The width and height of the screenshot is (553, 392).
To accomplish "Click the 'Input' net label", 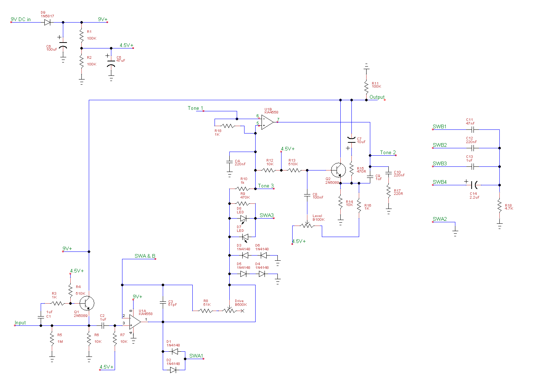I will (20, 322).
